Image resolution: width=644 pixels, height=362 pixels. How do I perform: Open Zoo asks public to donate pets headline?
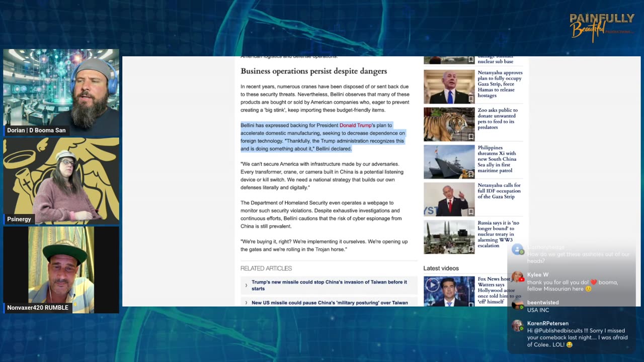click(x=498, y=119)
